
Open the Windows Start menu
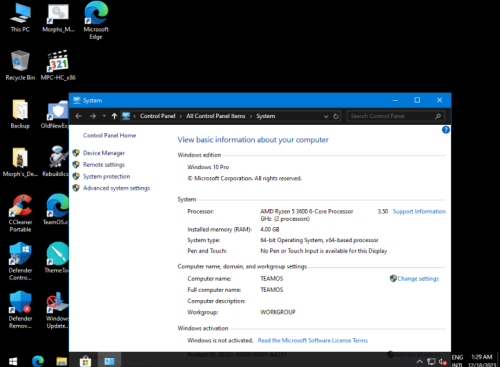13,361
